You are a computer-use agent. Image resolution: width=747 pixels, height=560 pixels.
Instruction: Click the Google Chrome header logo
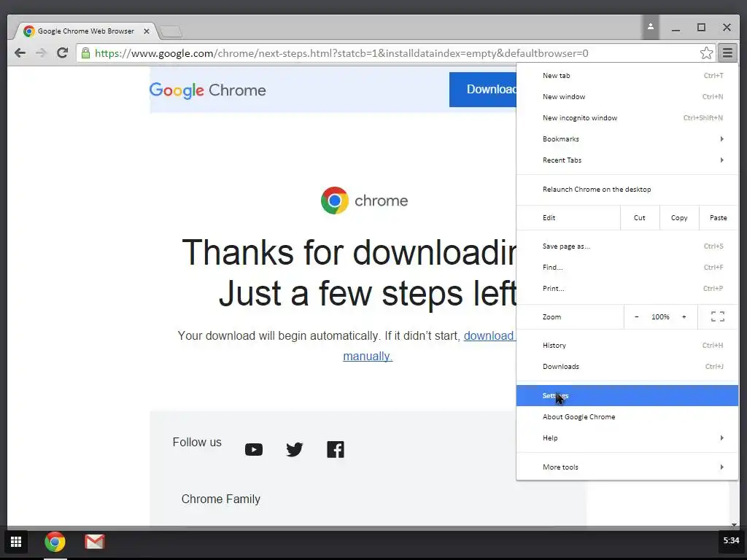click(207, 90)
